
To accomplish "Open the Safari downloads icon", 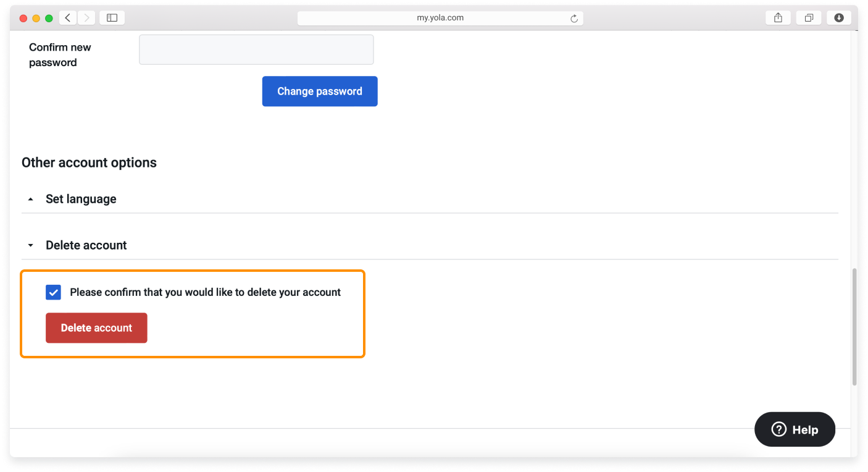I will click(838, 18).
